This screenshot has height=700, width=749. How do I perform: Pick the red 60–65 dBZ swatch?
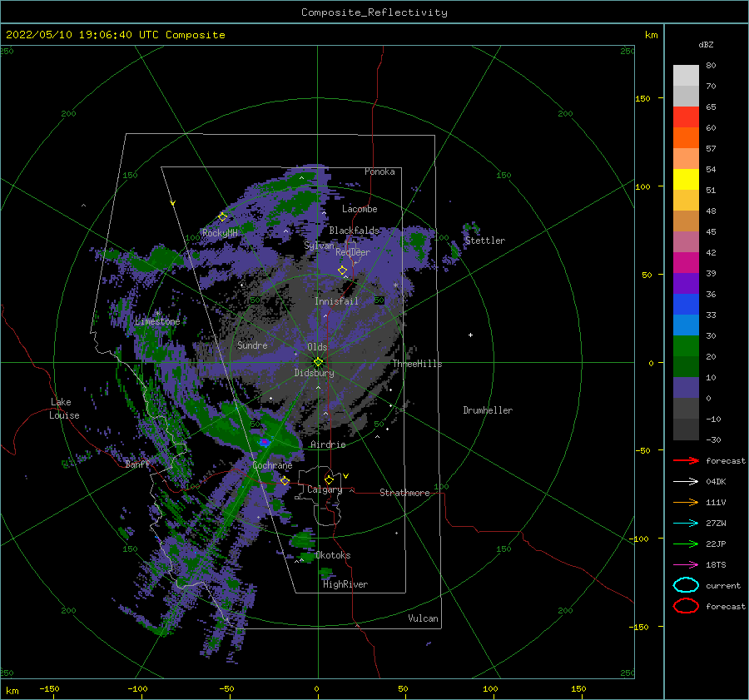[x=686, y=117]
